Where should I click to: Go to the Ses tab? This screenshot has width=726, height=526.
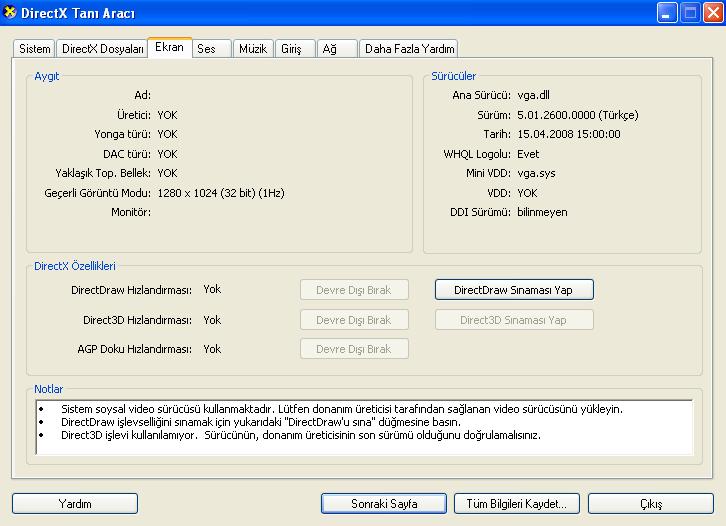[x=212, y=49]
